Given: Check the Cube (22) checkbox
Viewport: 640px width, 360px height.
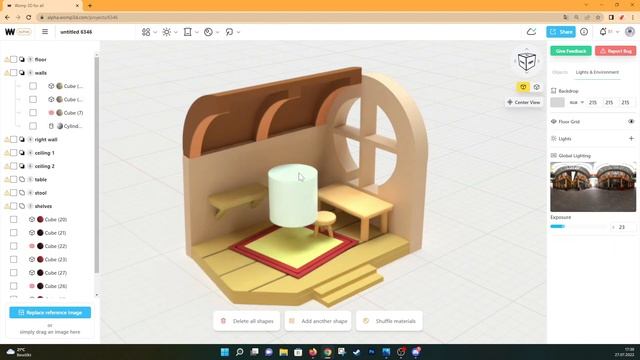Looking at the screenshot, I should (x=13, y=246).
